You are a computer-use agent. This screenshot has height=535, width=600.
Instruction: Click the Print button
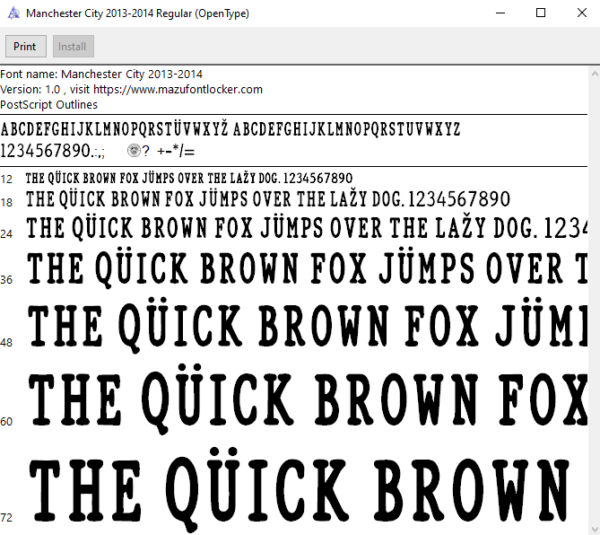pyautogui.click(x=26, y=46)
